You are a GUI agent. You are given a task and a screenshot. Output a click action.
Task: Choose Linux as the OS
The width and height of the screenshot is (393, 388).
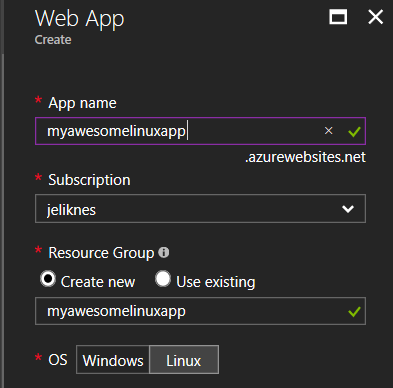184,360
